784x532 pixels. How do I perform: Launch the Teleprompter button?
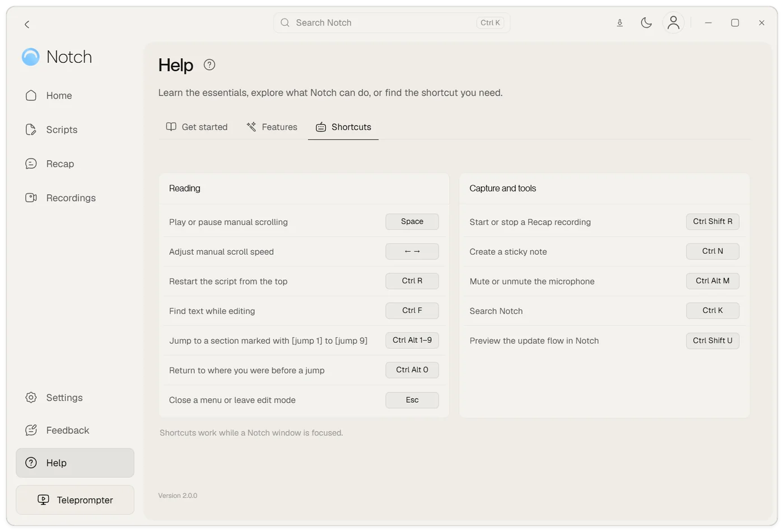[75, 500]
